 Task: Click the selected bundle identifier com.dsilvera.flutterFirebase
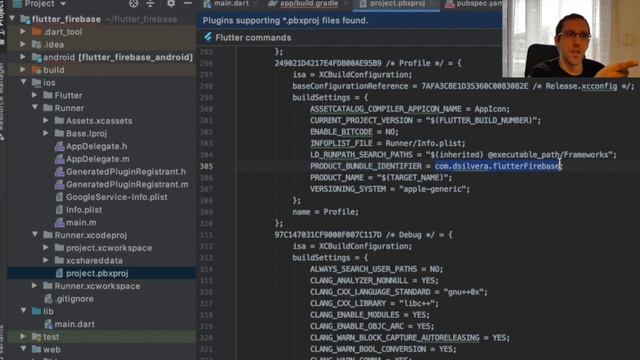coord(497,166)
